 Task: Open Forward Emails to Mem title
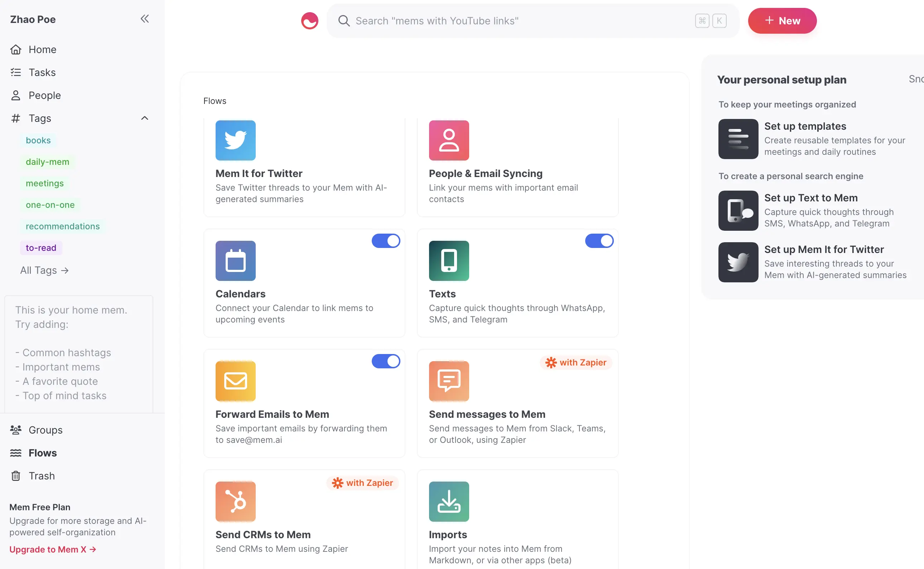pyautogui.click(x=272, y=414)
